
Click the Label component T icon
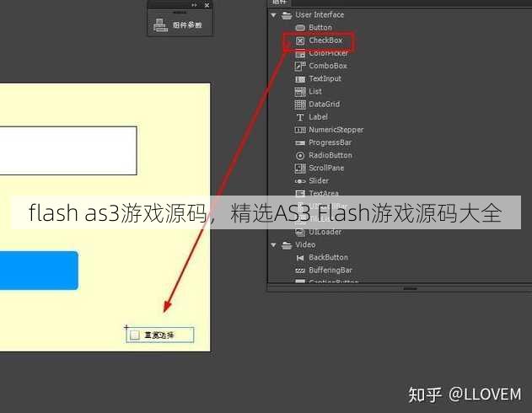click(x=300, y=117)
